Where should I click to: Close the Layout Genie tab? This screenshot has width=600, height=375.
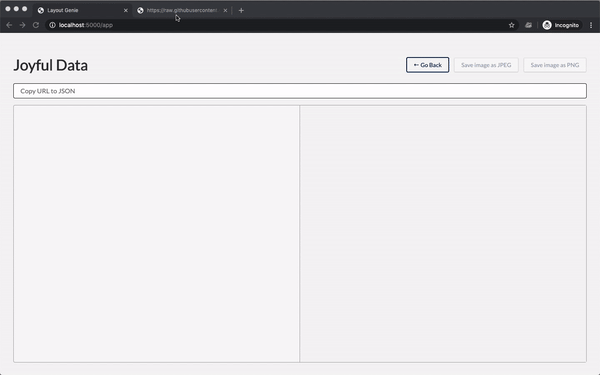126,10
